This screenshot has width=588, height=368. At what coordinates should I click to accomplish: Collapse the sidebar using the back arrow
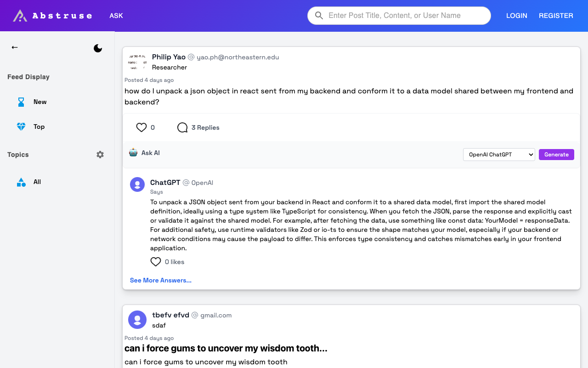point(14,47)
